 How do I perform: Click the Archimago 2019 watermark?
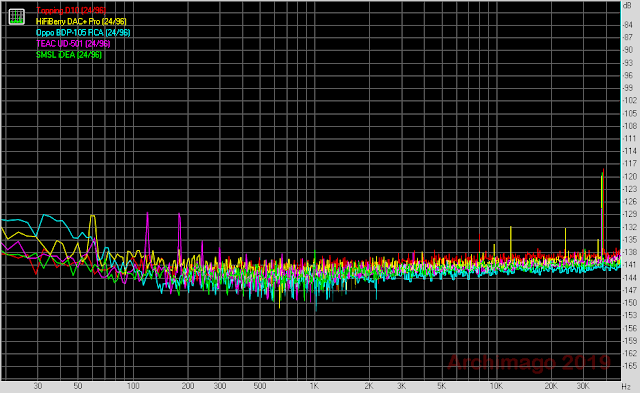pos(529,362)
